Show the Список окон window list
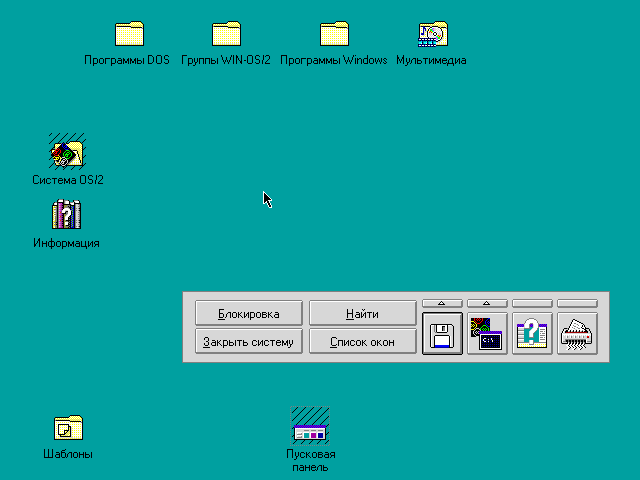 (x=362, y=342)
